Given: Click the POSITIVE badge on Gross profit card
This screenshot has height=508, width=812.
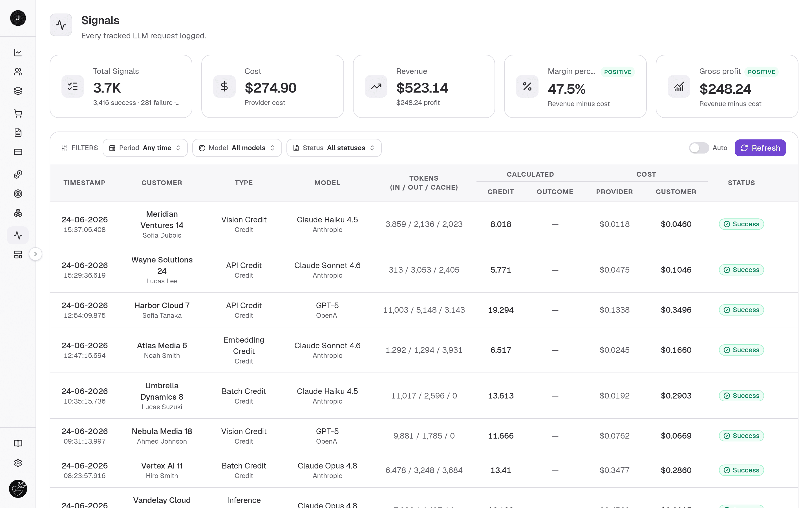Looking at the screenshot, I should coord(761,72).
